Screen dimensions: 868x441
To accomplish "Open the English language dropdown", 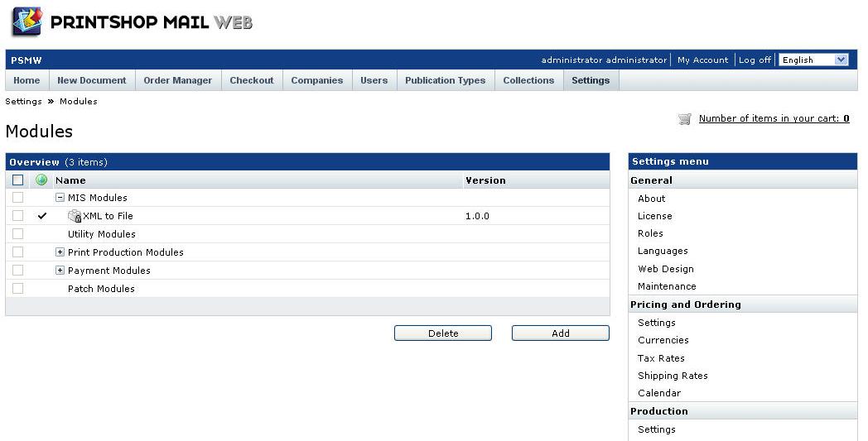I will (x=813, y=60).
